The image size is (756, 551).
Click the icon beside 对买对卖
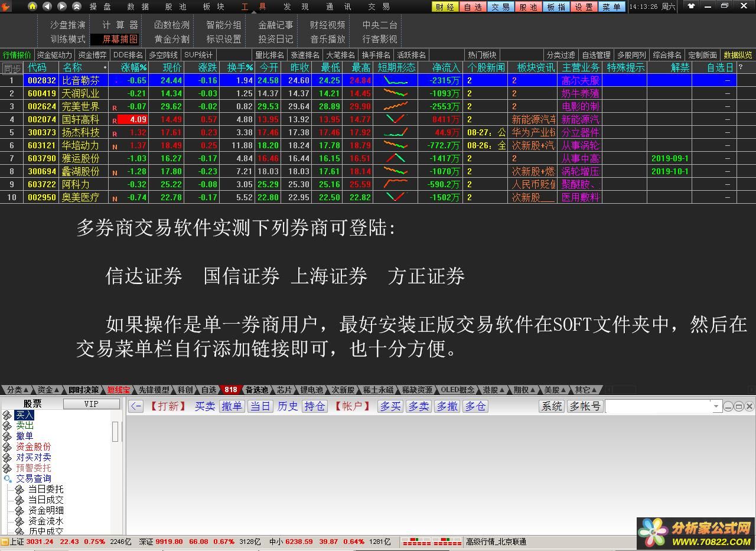click(8, 458)
